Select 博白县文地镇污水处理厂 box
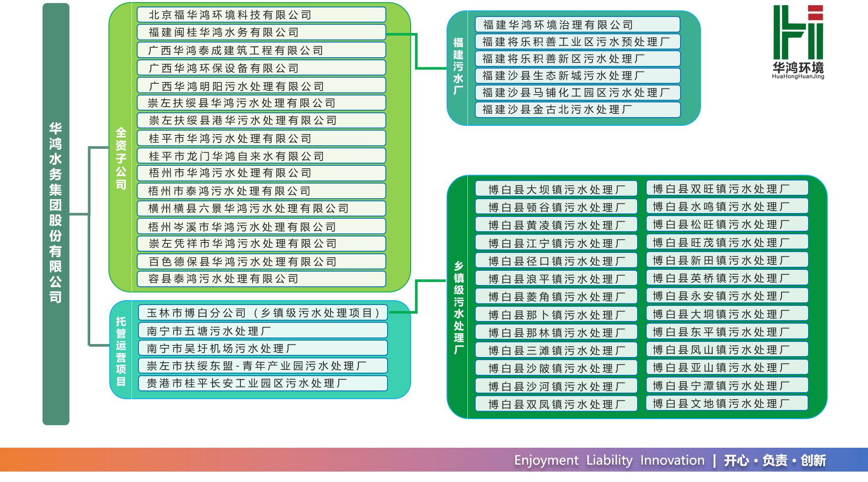The height and width of the screenshot is (482, 868). click(727, 403)
